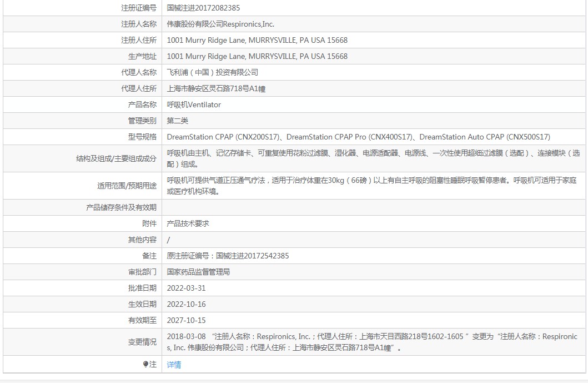Viewport: 588px width, 383px height.
Task: Click the 变更情况 label
Action: pos(142,342)
